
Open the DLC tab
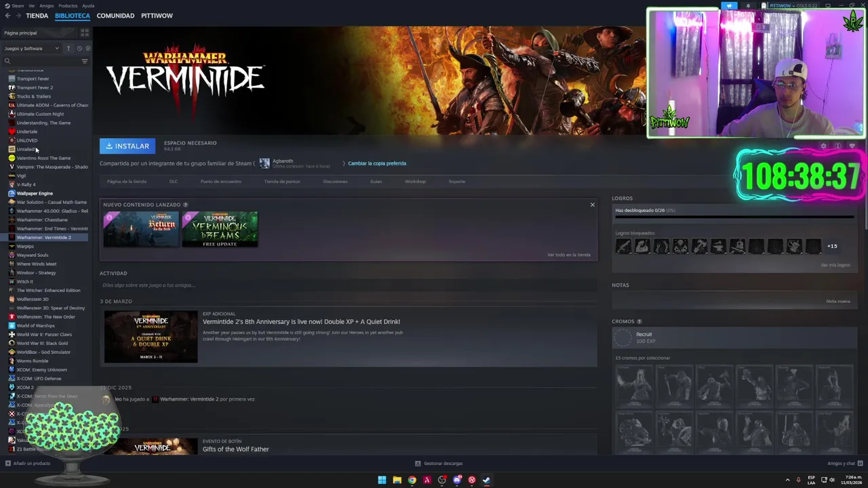[x=174, y=182]
